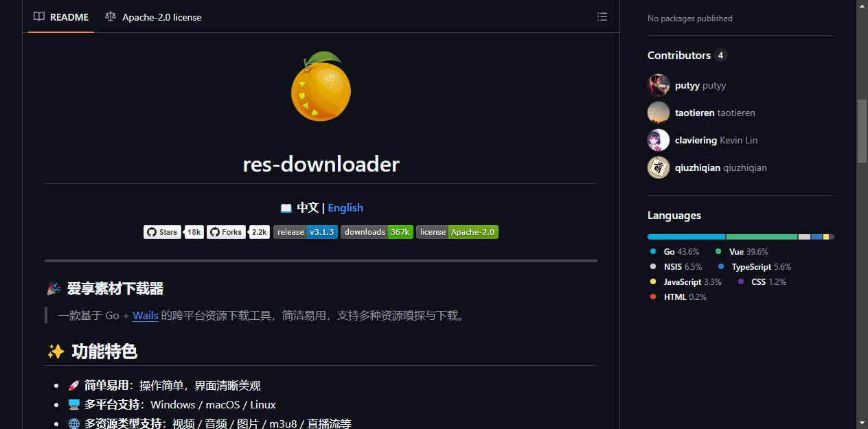This screenshot has height=429, width=868.
Task: Click the orange res-downloader logo
Action: (x=321, y=86)
